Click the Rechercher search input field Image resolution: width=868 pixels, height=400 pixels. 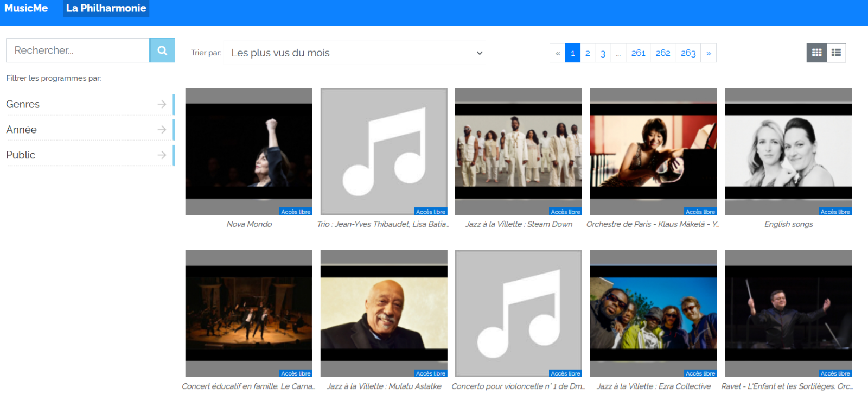78,50
